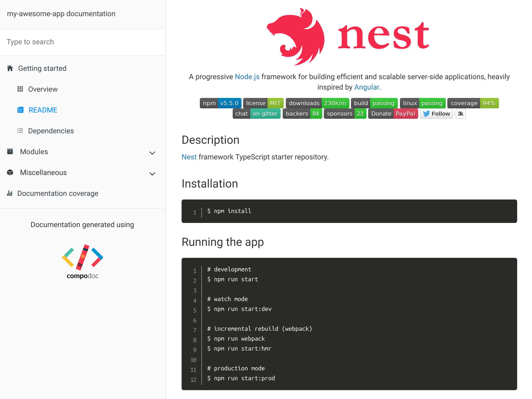Click the Dependencies list icon

click(20, 131)
